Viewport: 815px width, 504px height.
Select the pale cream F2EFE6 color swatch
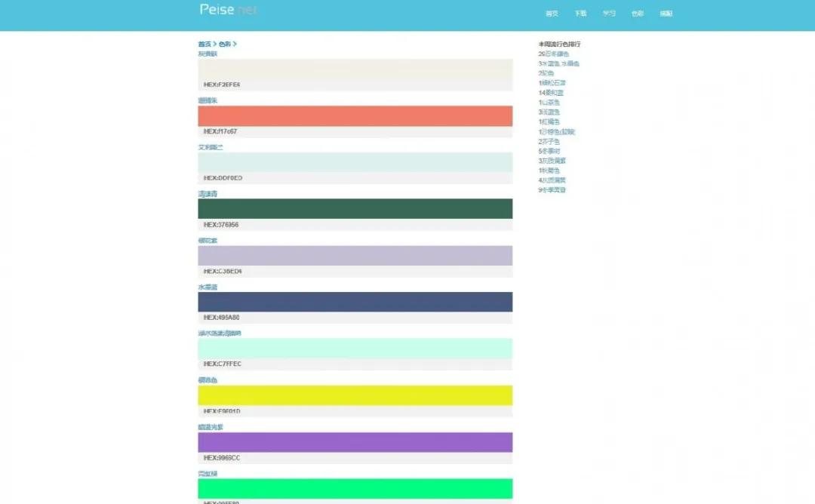(355, 69)
